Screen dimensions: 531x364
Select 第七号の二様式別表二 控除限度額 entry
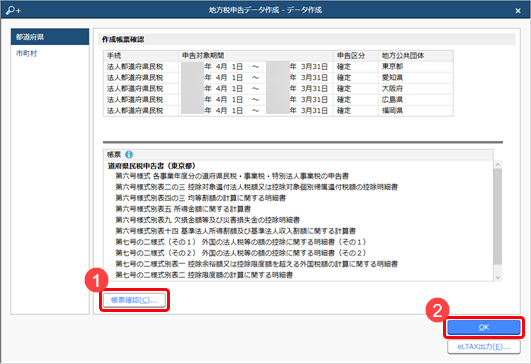204,275
